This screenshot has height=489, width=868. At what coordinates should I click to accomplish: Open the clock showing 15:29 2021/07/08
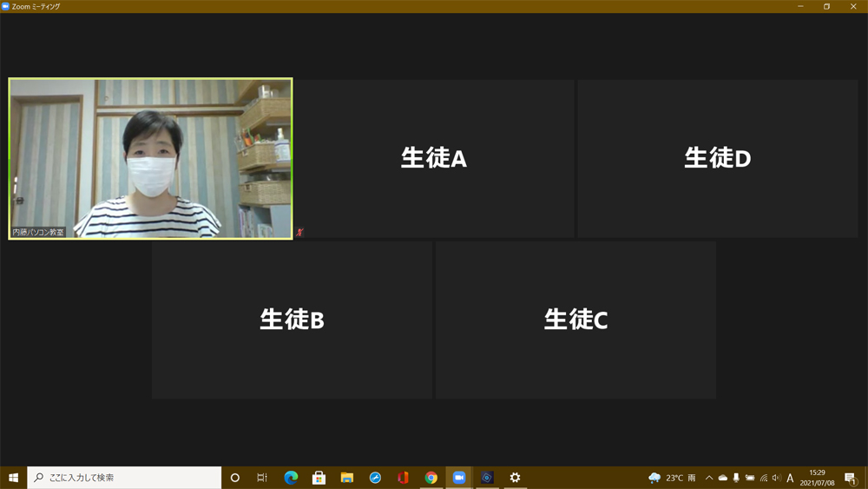817,478
